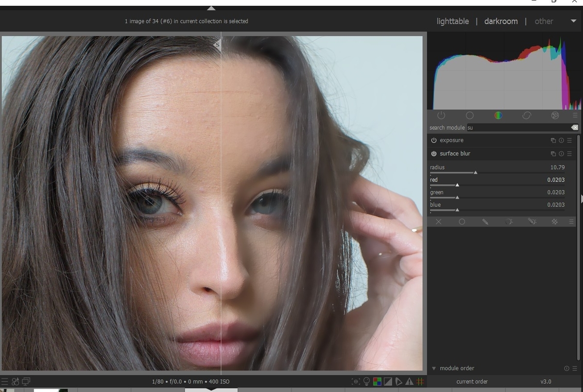Viewport: 583px width, 392px height.
Task: Open module order presets menu
Action: pyautogui.click(x=575, y=368)
